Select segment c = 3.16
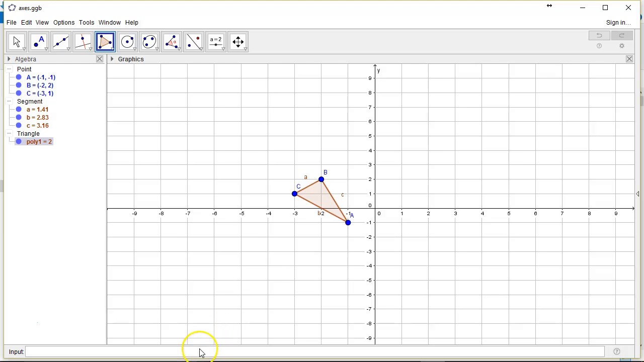Viewport: 644px width, 362px height. (x=38, y=126)
